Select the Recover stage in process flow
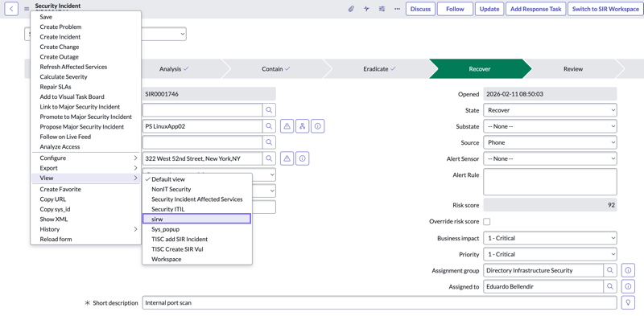 tap(480, 69)
